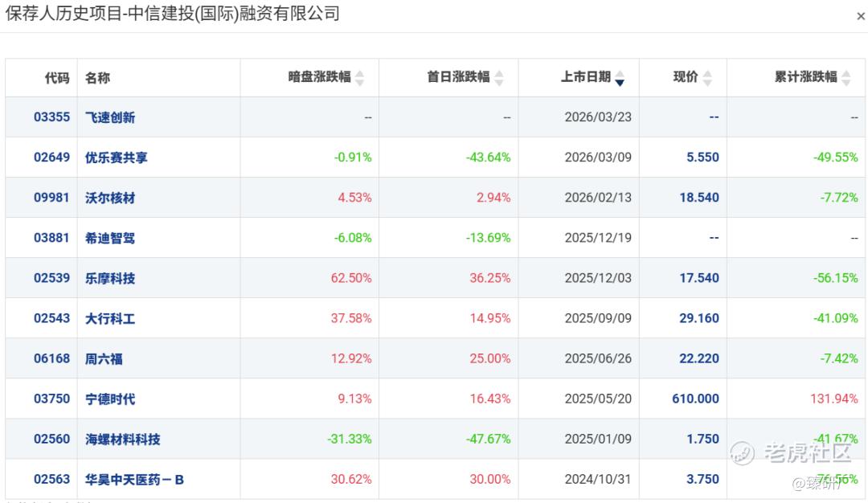The width and height of the screenshot is (868, 503).
Task: Open 海螺材料科技 stock page
Action: (x=122, y=440)
